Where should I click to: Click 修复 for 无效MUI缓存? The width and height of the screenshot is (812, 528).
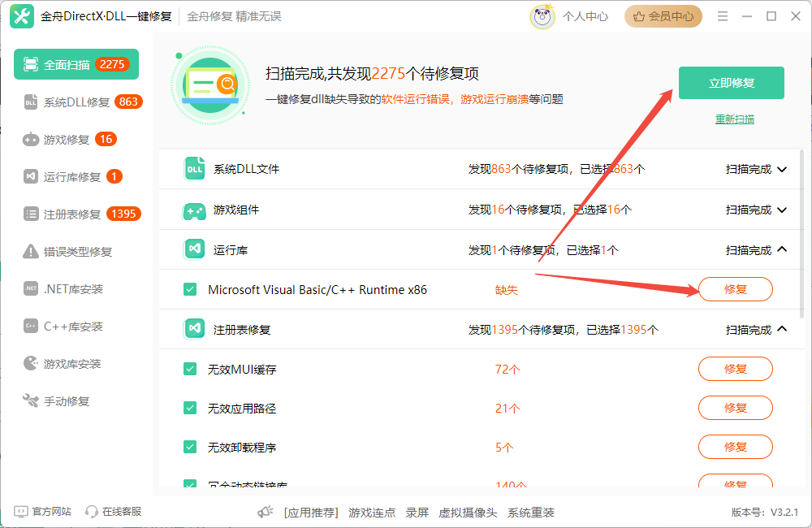[x=736, y=369]
